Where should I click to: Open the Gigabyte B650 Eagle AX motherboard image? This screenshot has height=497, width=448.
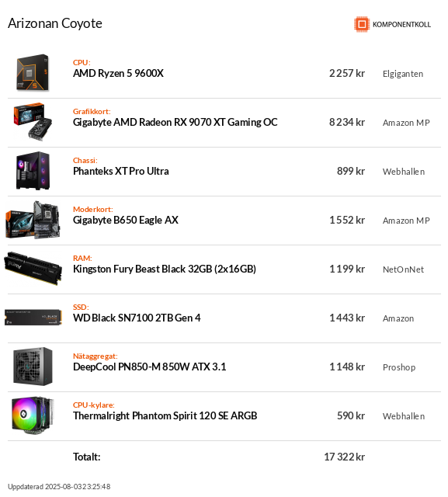(33, 220)
